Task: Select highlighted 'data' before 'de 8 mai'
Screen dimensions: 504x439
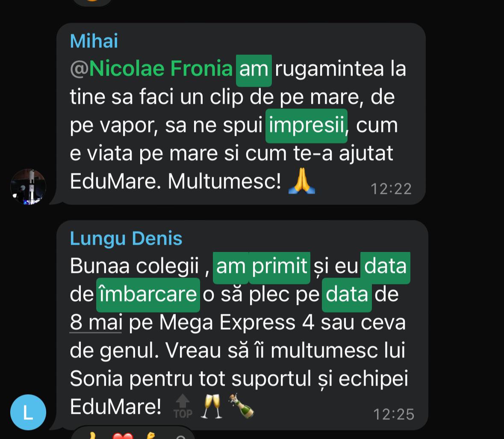Action: click(x=347, y=295)
